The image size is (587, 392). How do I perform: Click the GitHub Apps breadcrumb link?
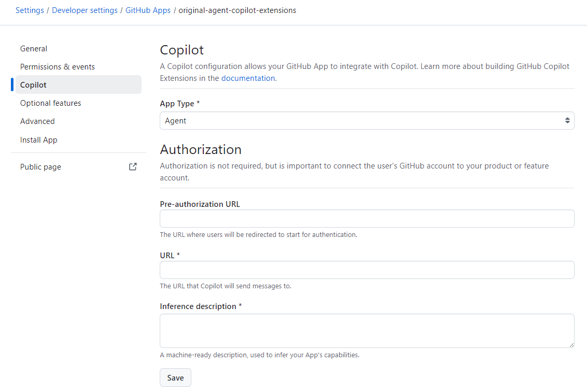click(148, 10)
